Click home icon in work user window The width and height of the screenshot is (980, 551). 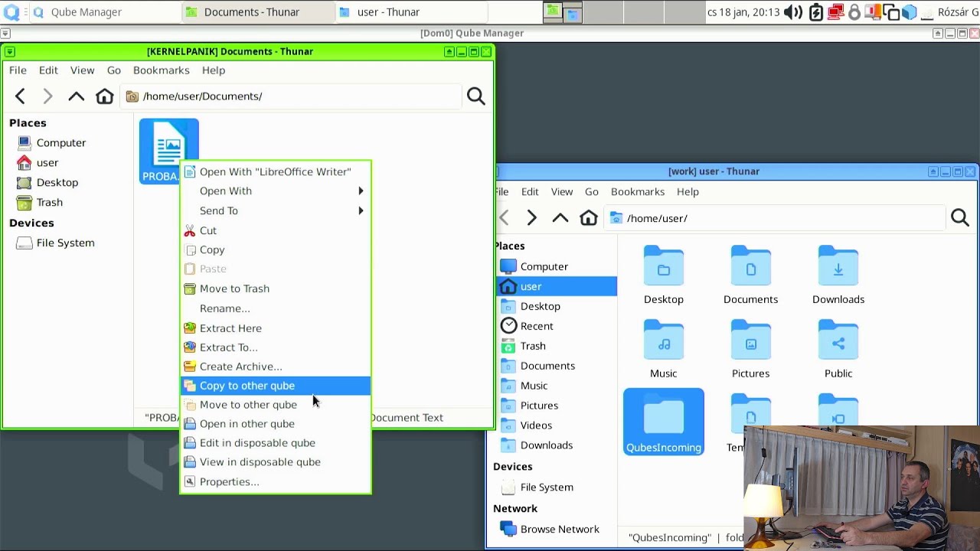(x=588, y=218)
